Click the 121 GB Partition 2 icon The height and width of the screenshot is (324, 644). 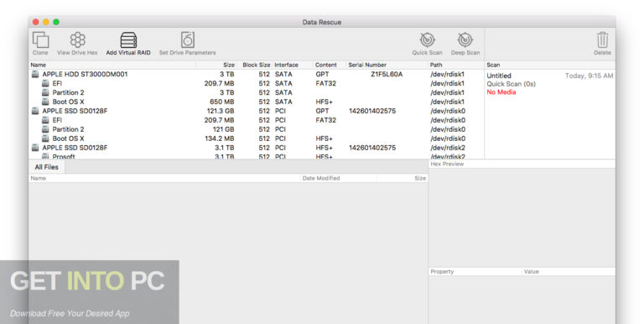pos(45,129)
